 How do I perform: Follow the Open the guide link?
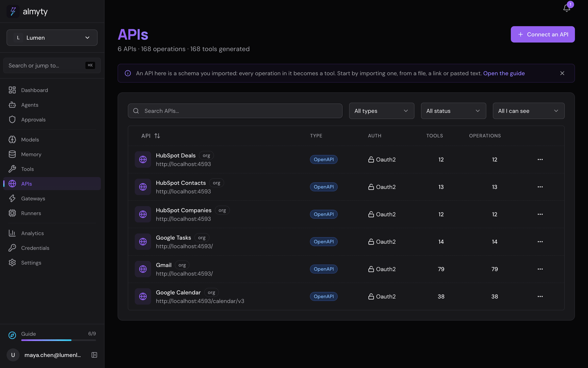(x=504, y=73)
